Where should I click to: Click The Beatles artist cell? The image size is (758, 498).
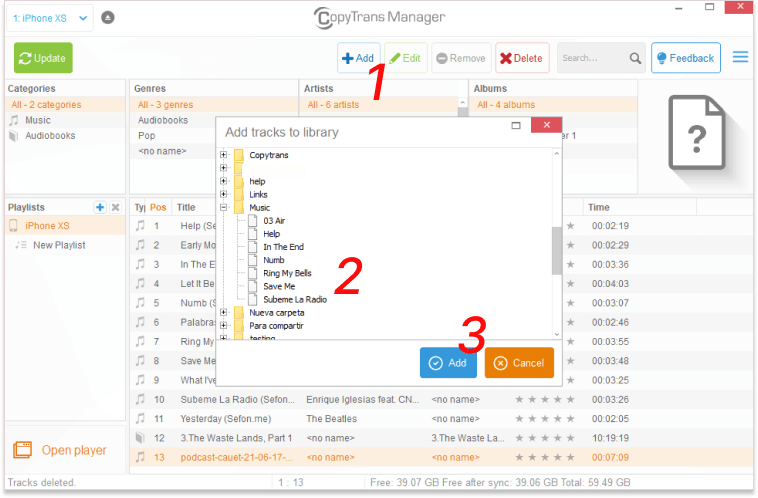pos(331,419)
